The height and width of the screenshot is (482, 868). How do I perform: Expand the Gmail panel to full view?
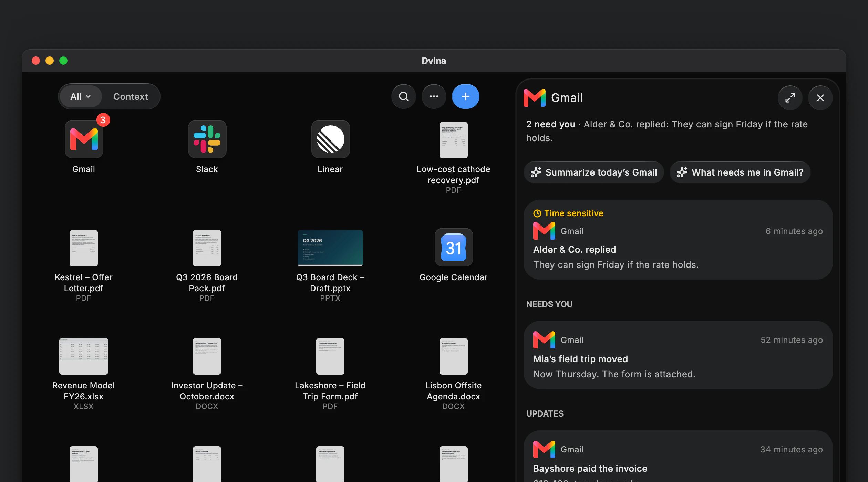[790, 98]
